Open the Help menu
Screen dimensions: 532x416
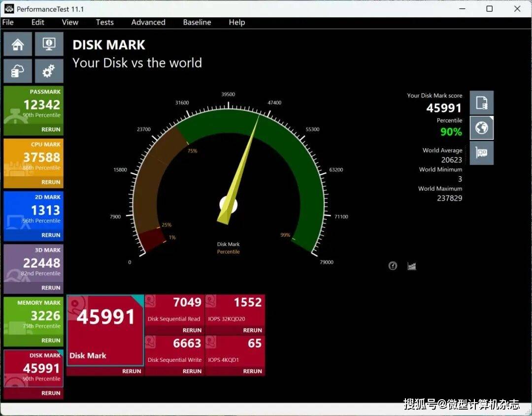click(237, 22)
